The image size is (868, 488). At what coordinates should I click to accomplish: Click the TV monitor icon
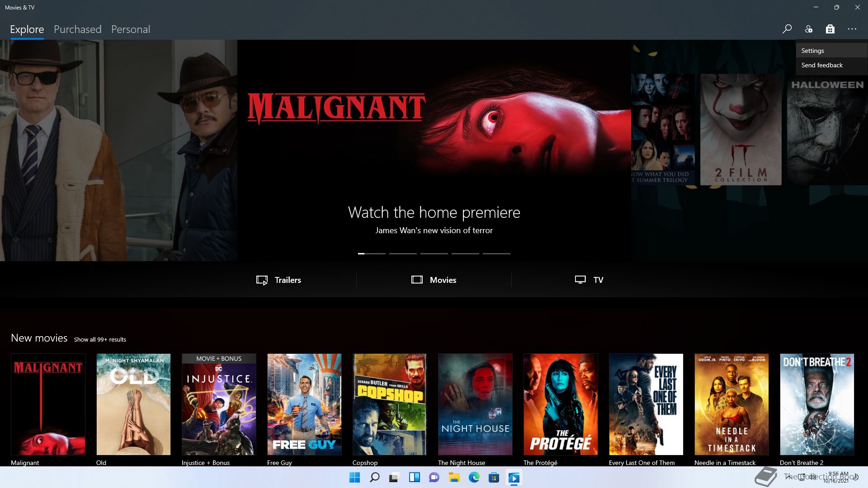(x=580, y=280)
